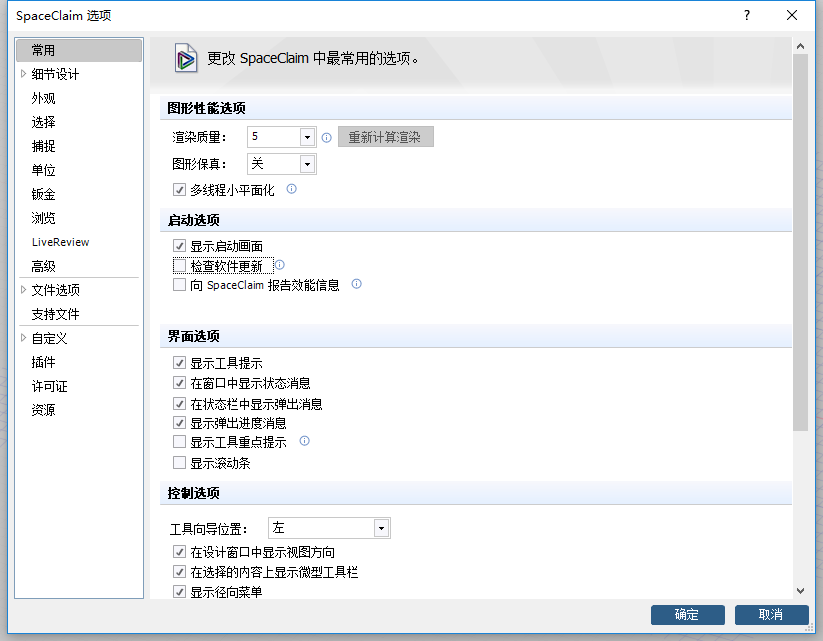823x641 pixels.
Task: Open the 许可证 options page
Action: coord(49,386)
